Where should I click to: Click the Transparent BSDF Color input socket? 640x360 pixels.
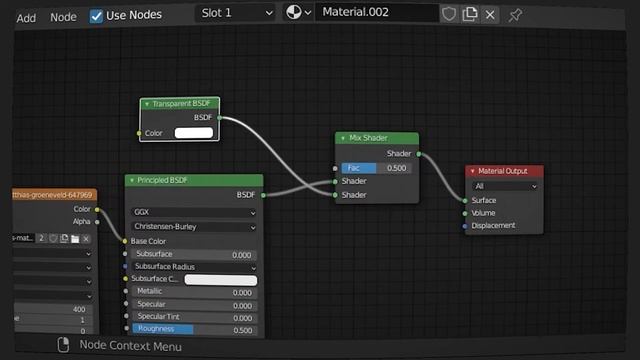[x=139, y=133]
